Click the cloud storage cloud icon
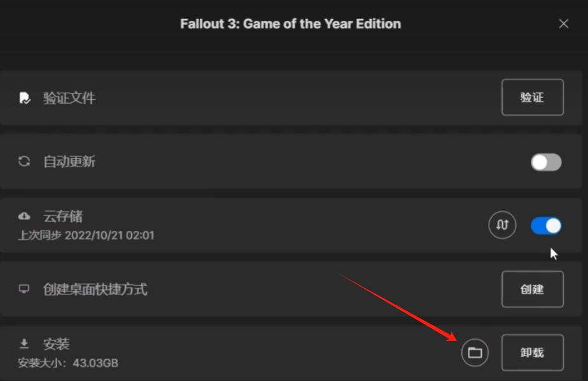Viewport: 588px width, 381px height. [24, 216]
